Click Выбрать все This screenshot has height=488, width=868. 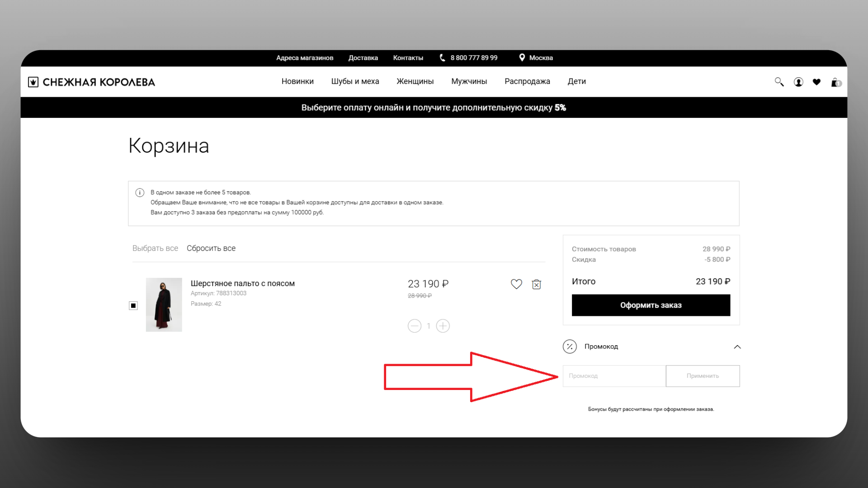[x=155, y=248]
